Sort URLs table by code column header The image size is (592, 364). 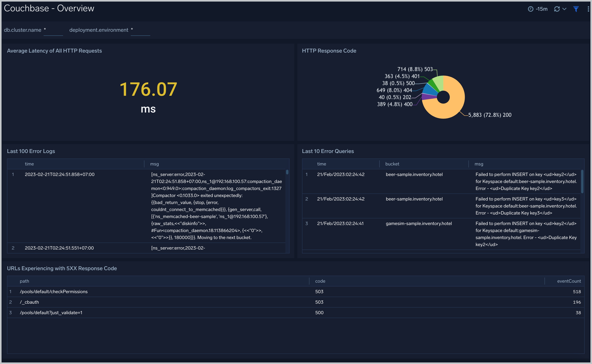(x=320, y=281)
